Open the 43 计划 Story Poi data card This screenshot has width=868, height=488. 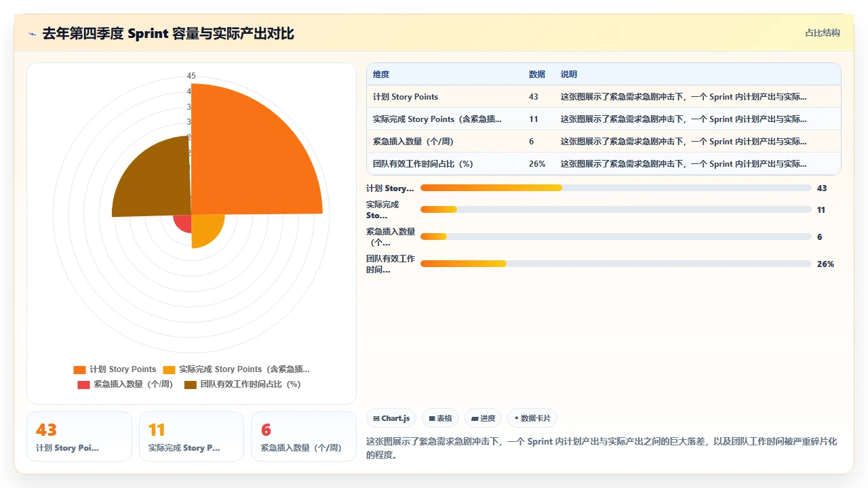point(79,436)
